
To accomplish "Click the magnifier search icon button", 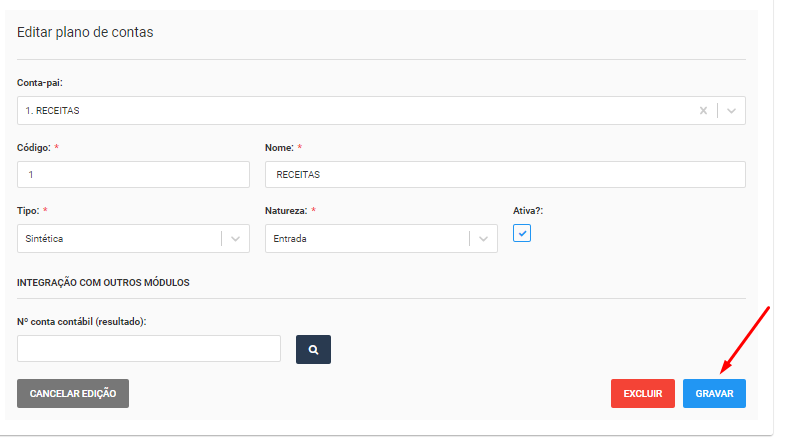I will click(x=313, y=349).
